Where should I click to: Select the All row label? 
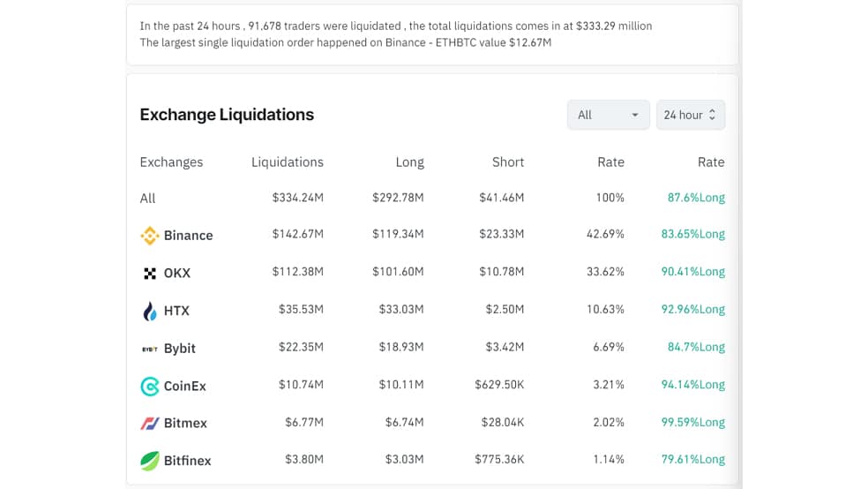[148, 199]
